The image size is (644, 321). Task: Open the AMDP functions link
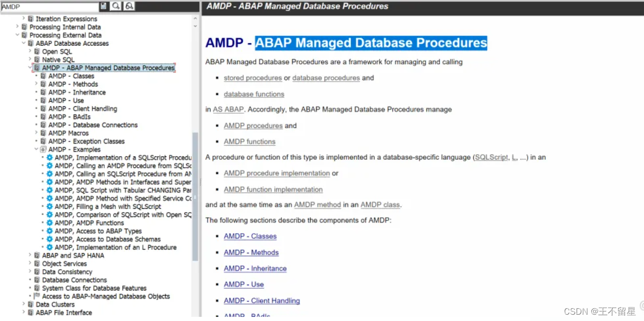point(250,142)
